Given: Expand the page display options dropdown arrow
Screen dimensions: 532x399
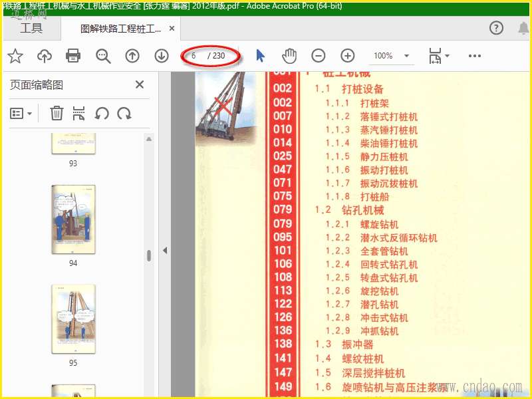Looking at the screenshot, I should pos(447,56).
